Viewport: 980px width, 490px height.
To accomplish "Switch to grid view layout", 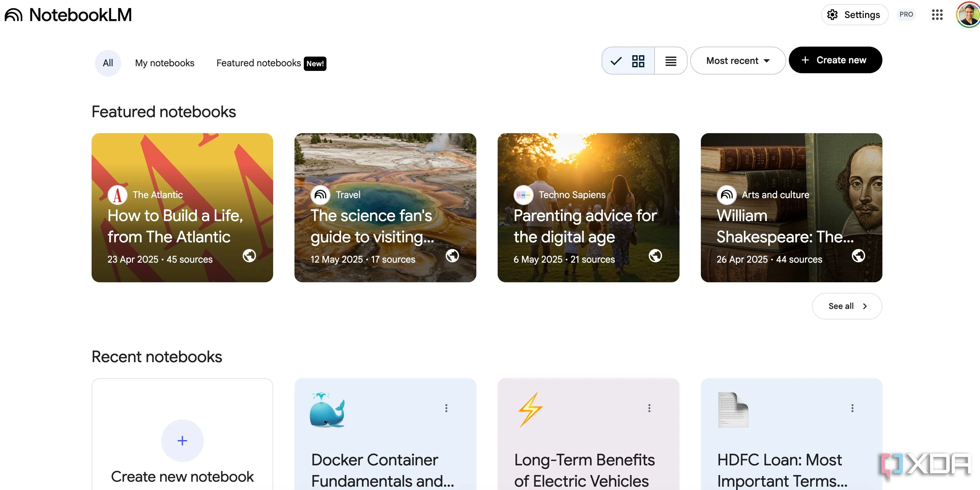I will [x=629, y=61].
